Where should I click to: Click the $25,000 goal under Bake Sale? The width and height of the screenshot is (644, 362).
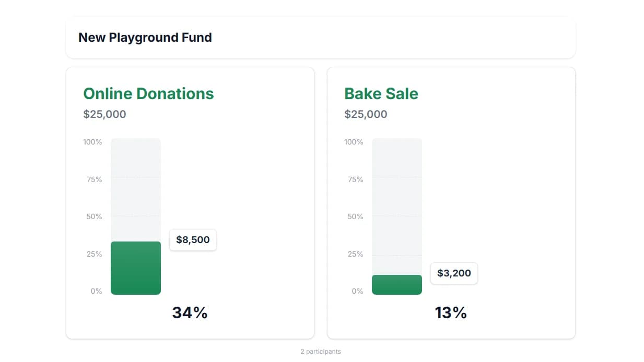click(x=366, y=114)
